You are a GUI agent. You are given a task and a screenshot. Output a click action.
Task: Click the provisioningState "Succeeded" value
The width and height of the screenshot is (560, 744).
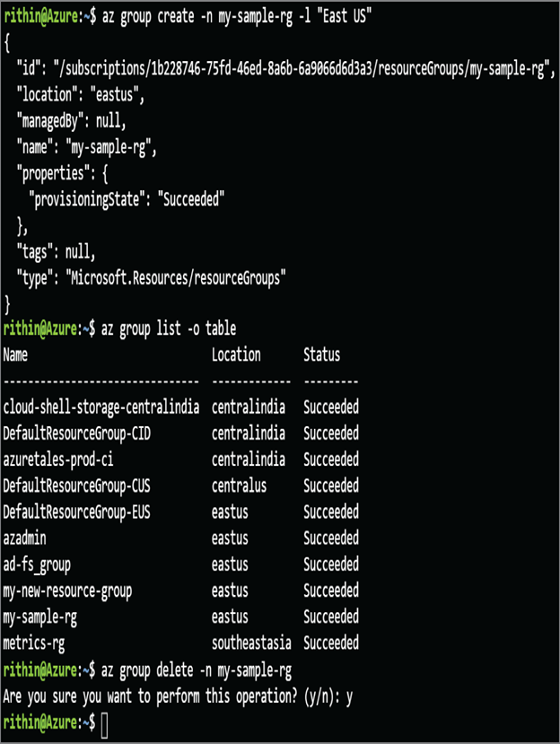(191, 199)
